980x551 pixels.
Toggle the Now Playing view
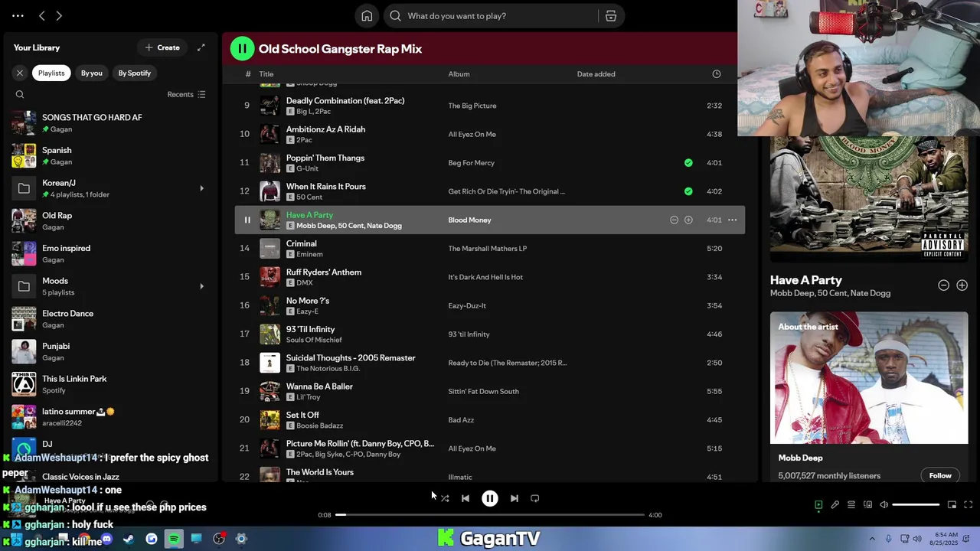[x=818, y=504]
